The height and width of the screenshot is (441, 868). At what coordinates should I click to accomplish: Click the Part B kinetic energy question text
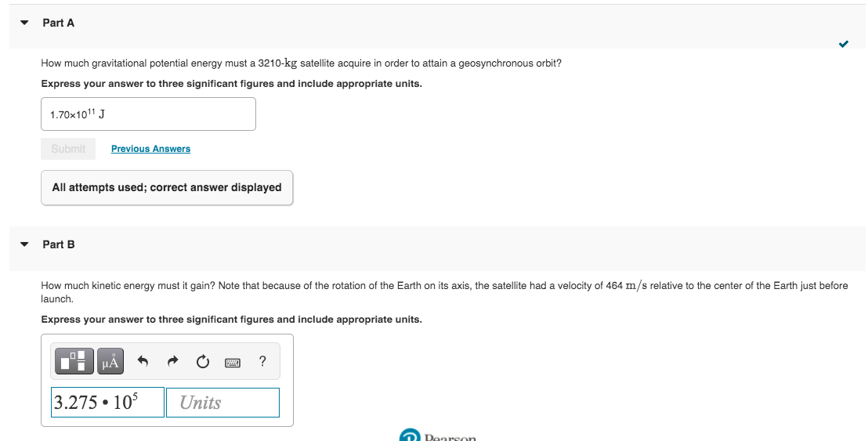(444, 292)
